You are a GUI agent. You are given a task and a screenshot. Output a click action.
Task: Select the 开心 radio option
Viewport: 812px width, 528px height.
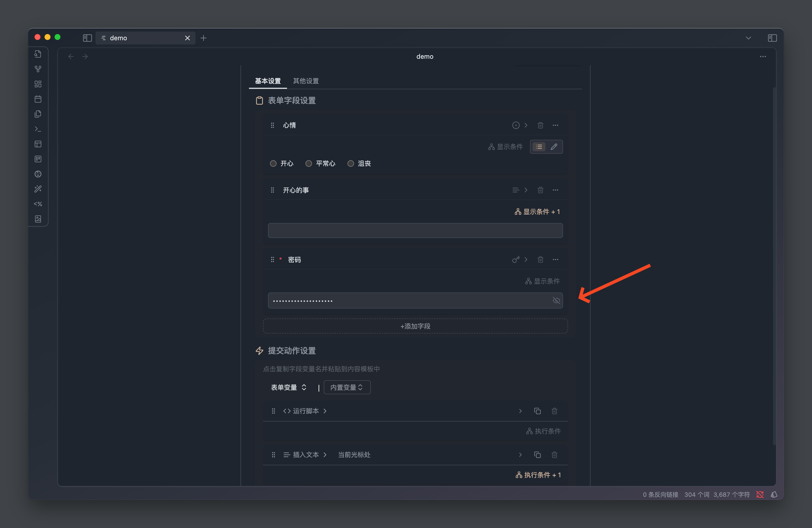[273, 163]
